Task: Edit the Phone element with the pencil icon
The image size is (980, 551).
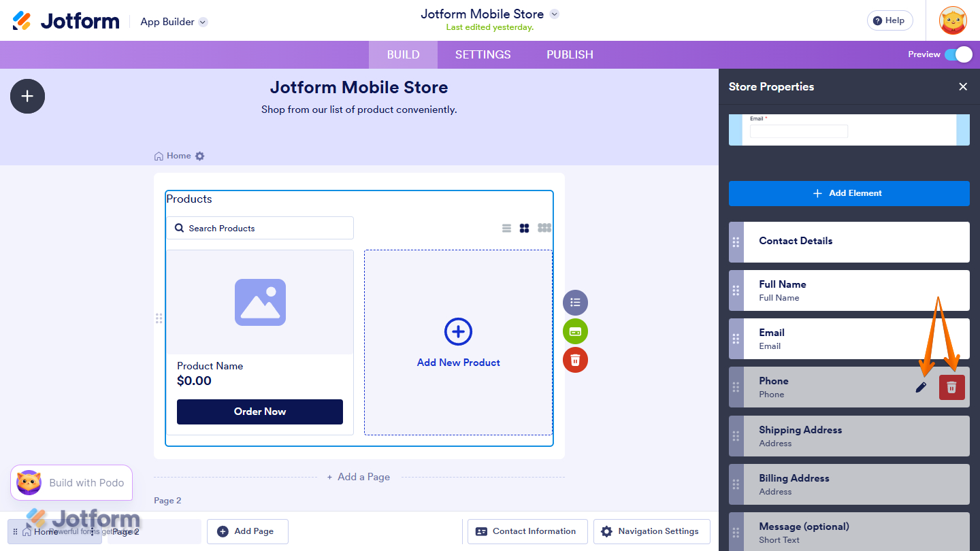Action: pyautogui.click(x=921, y=387)
